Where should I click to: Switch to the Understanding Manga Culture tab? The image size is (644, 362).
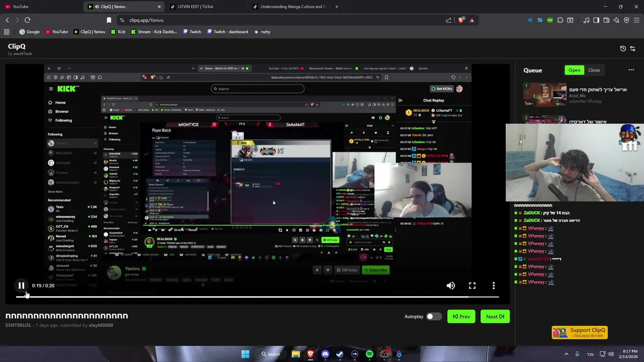click(x=289, y=7)
